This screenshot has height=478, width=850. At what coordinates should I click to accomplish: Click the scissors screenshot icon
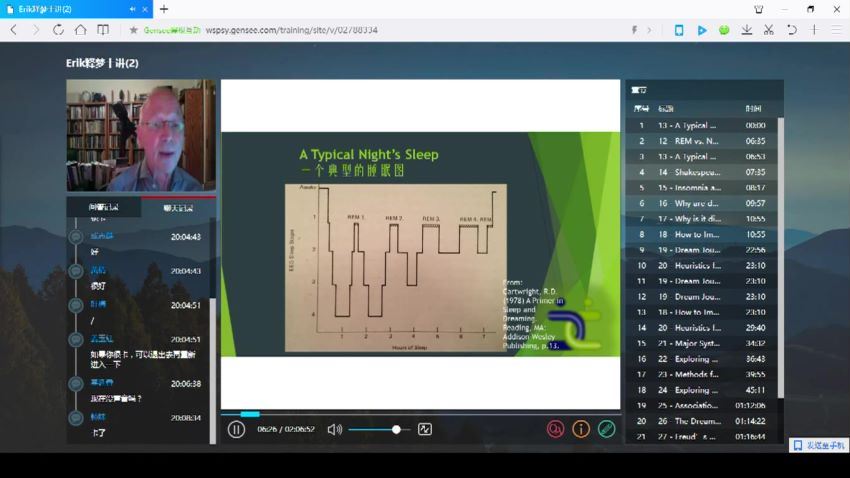coord(769,30)
